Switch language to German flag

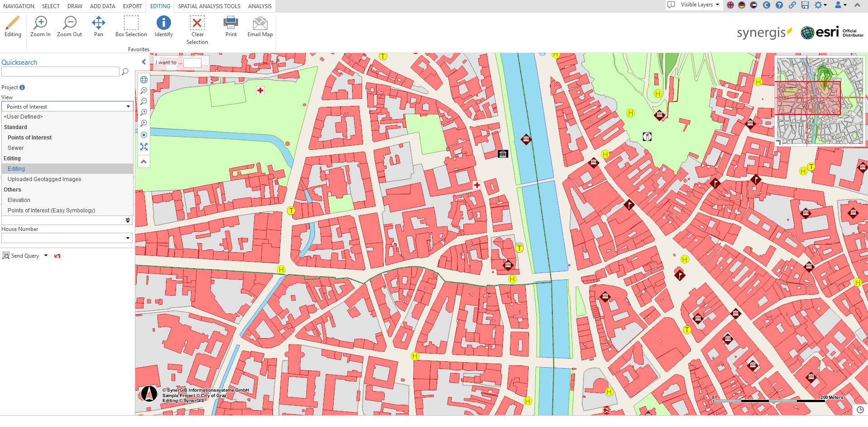pyautogui.click(x=742, y=5)
